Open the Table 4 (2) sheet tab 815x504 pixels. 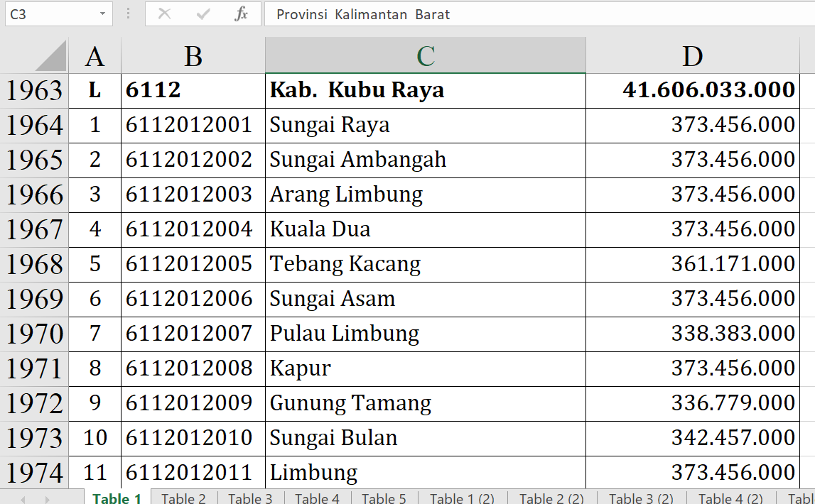(730, 498)
